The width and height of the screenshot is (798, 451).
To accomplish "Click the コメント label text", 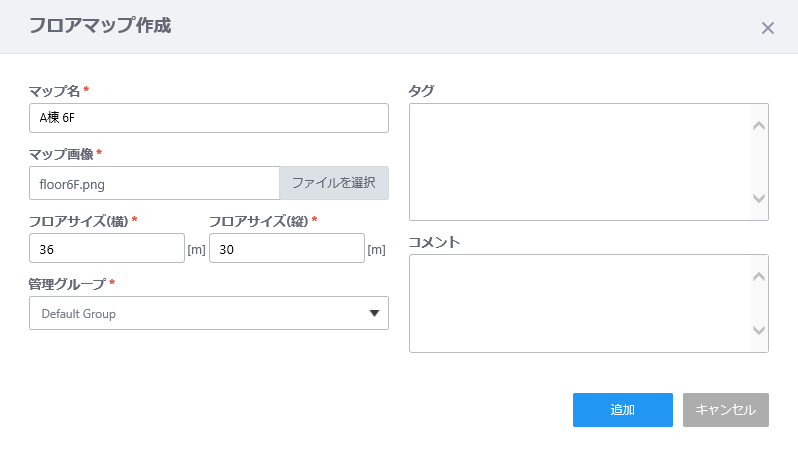I will pos(434,242).
